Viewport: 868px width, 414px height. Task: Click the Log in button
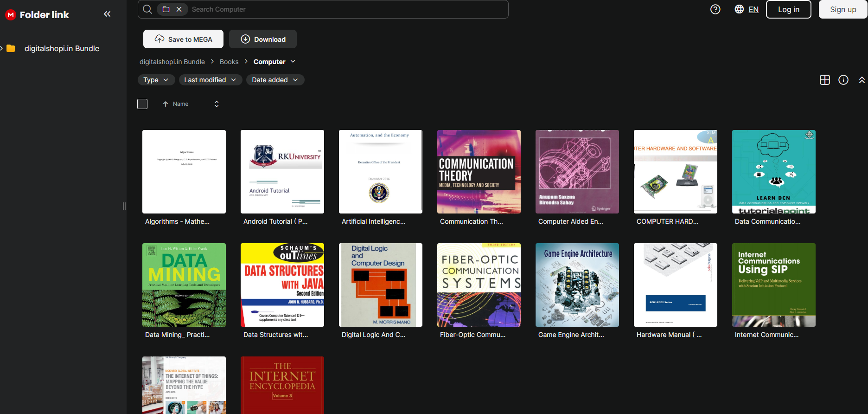click(x=789, y=9)
